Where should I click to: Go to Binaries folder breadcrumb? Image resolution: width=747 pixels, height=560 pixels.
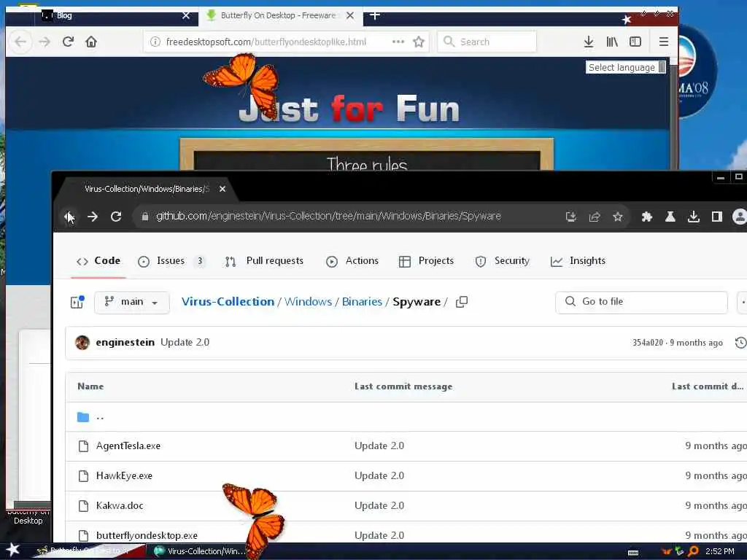pyautogui.click(x=362, y=302)
